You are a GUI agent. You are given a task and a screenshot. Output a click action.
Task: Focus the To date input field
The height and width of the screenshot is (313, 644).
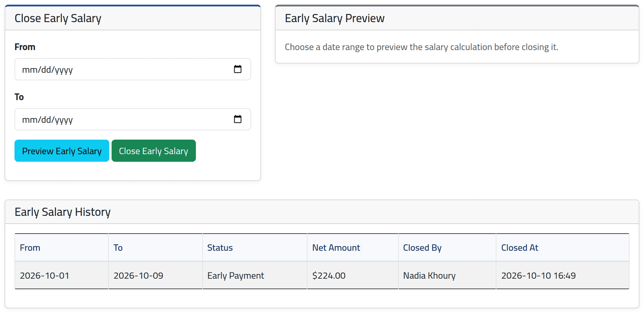(132, 119)
